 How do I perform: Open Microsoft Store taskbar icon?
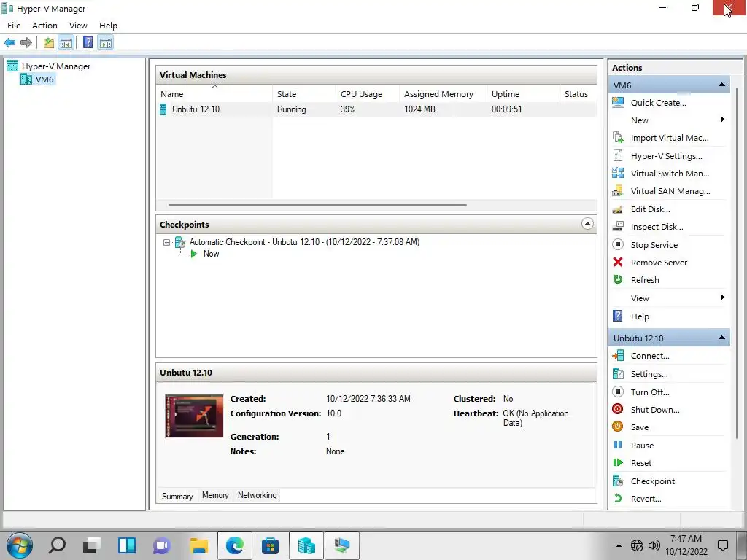click(x=270, y=545)
